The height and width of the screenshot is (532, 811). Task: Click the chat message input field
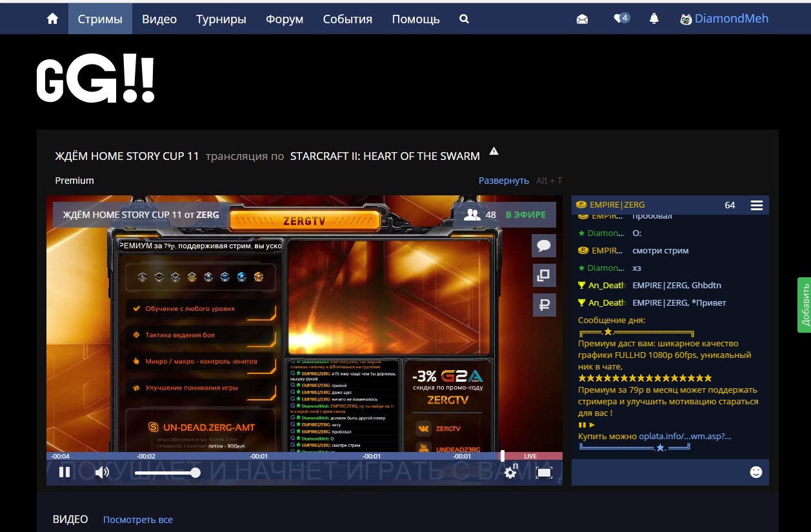[659, 472]
